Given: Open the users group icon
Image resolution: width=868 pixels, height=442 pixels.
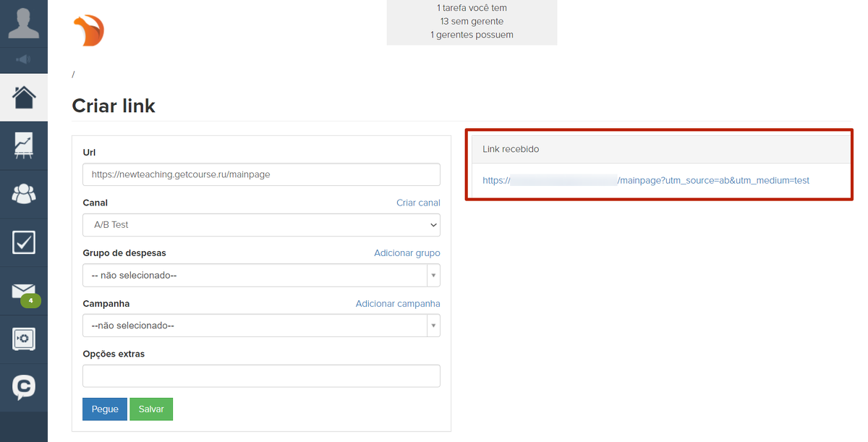Looking at the screenshot, I should click(x=23, y=194).
